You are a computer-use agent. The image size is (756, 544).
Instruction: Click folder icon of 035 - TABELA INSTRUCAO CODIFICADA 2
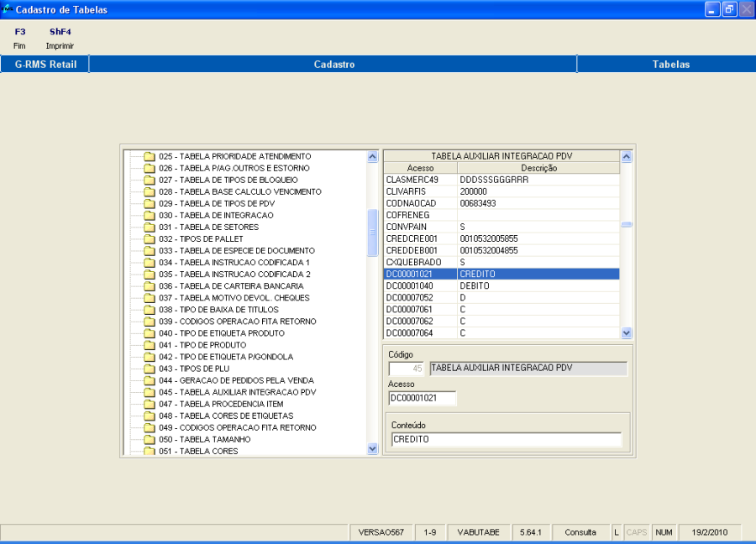[150, 275]
